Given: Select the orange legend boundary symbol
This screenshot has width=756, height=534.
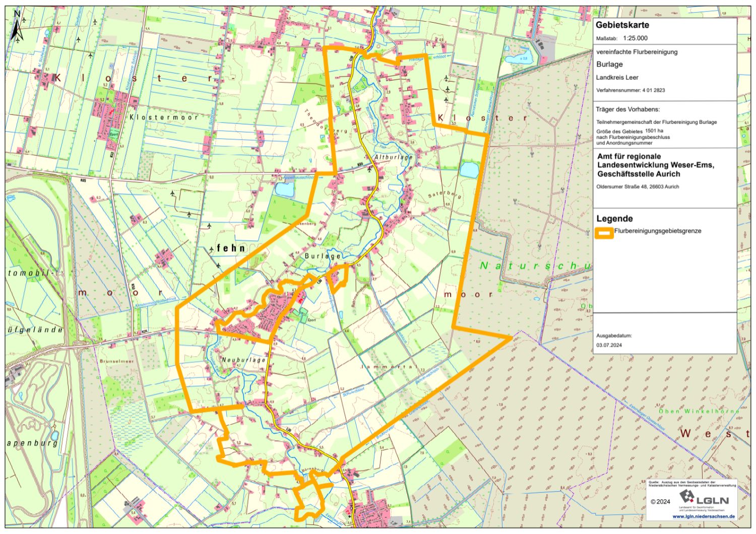Looking at the screenshot, I should 604,233.
